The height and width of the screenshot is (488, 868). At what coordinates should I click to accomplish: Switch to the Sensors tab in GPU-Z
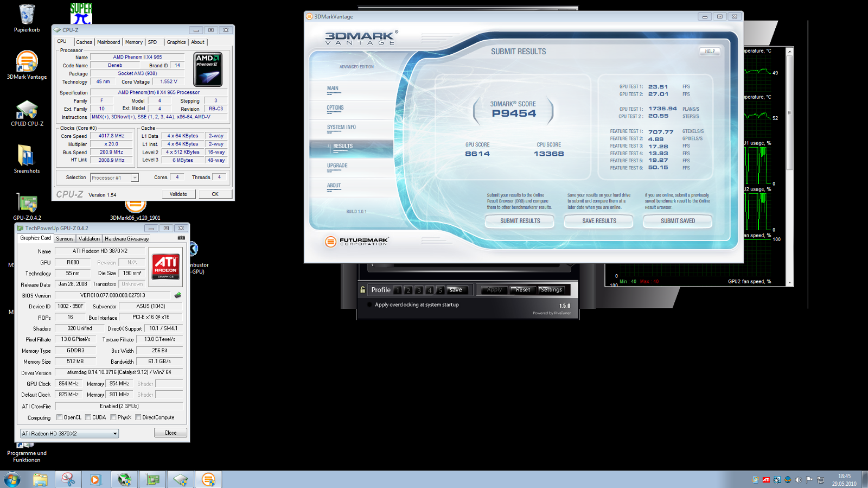click(x=65, y=238)
